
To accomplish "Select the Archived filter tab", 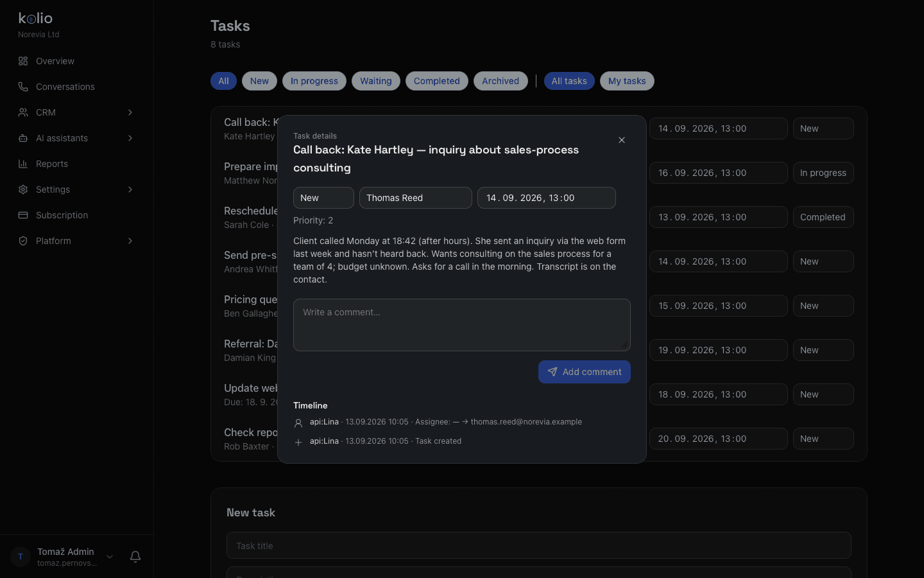I will pos(501,81).
